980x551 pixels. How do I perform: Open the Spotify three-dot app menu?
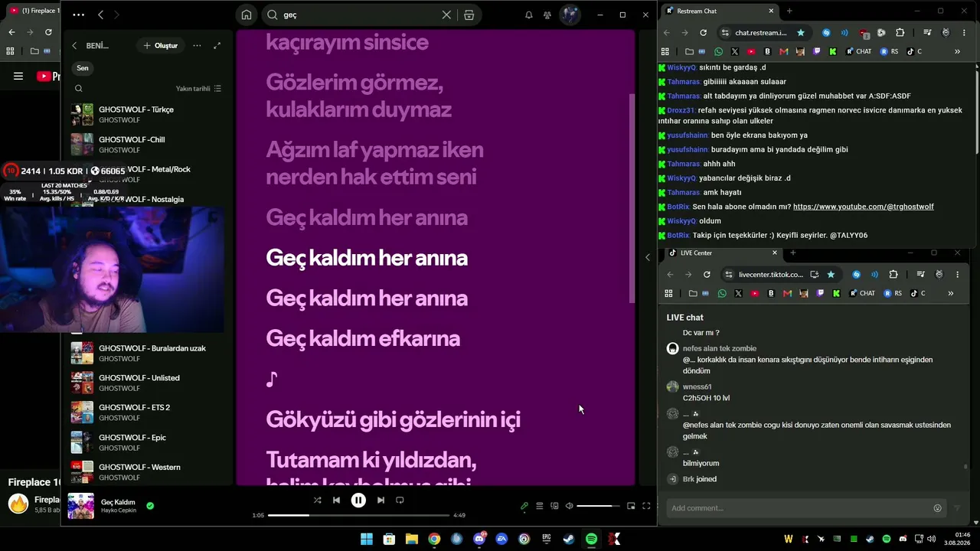tap(79, 15)
